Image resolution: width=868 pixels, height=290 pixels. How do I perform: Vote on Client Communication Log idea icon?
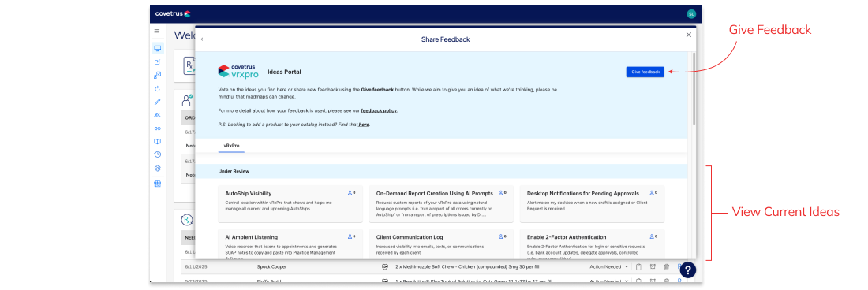point(502,237)
